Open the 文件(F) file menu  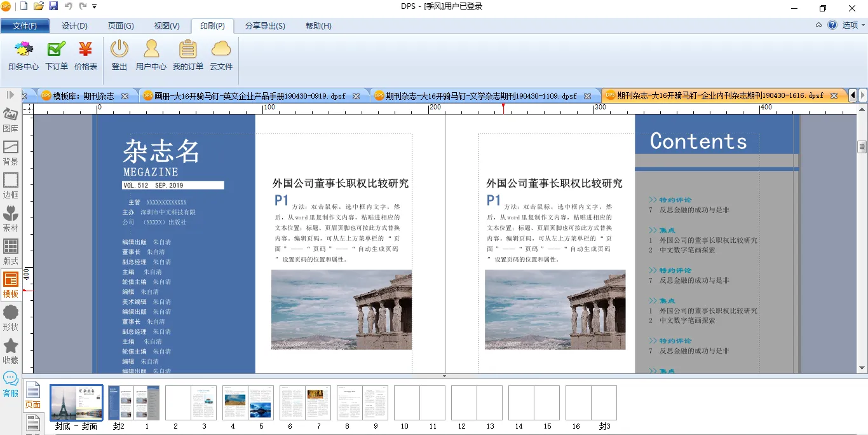point(25,26)
